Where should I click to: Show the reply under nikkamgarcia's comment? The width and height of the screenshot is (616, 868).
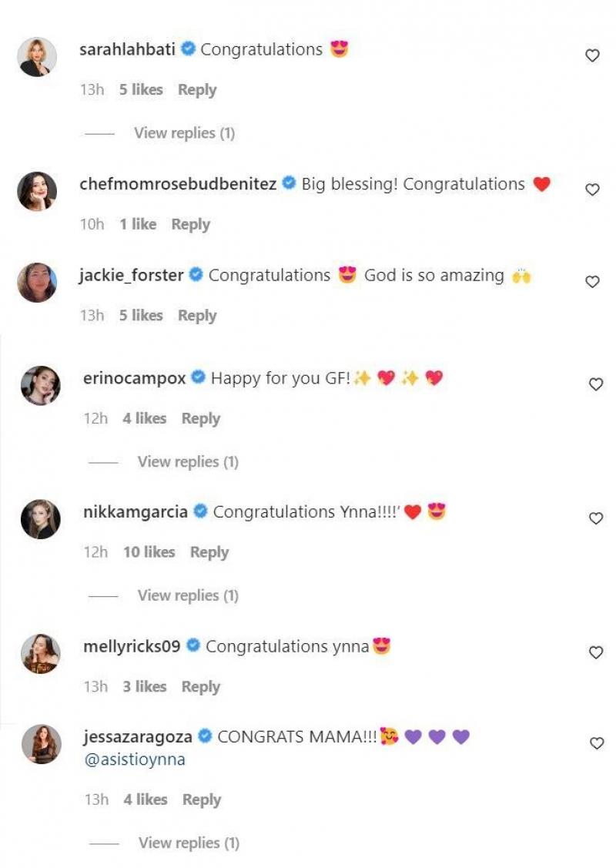pyautogui.click(x=188, y=595)
